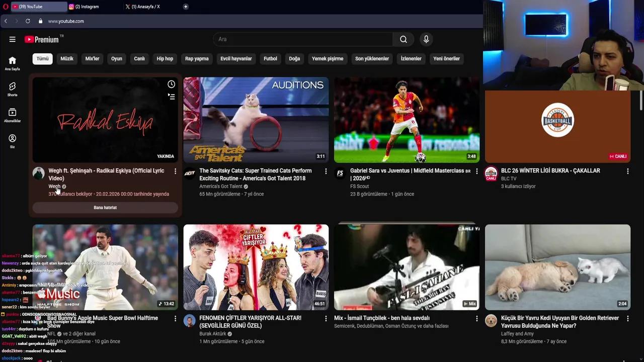Select the Tümü filter chip
Image resolution: width=644 pixels, height=362 pixels.
(x=43, y=59)
